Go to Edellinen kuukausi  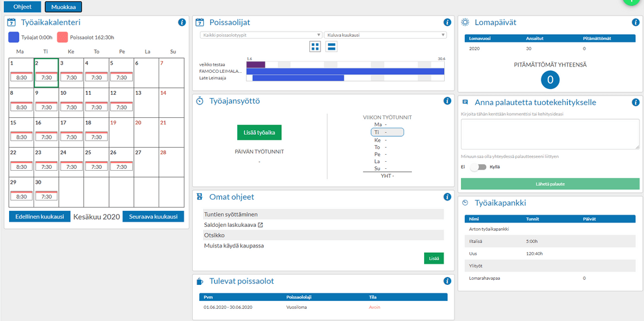point(39,217)
